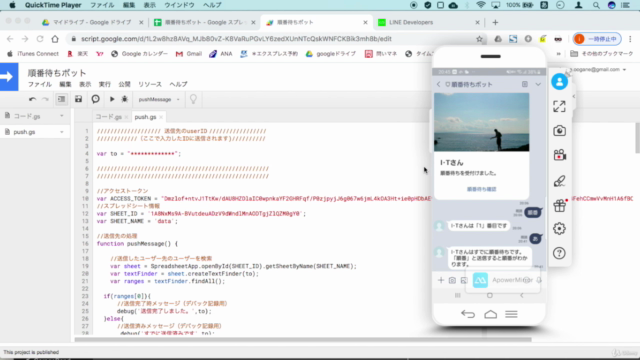Viewport: 640px width, 360px height.
Task: Select push.gs file in the sidebar
Action: point(24,132)
